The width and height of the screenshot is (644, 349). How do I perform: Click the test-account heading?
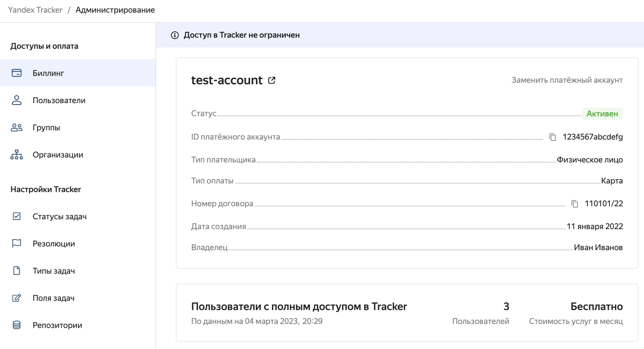coord(227,80)
